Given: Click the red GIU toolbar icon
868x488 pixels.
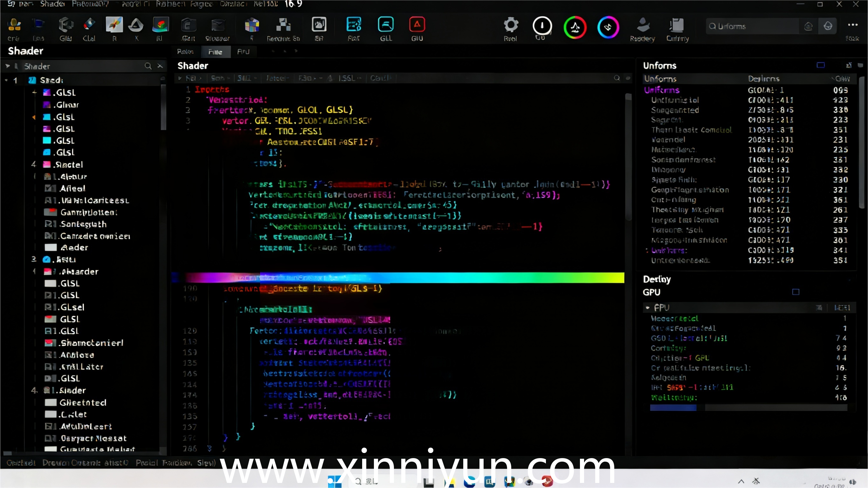Looking at the screenshot, I should (417, 25).
